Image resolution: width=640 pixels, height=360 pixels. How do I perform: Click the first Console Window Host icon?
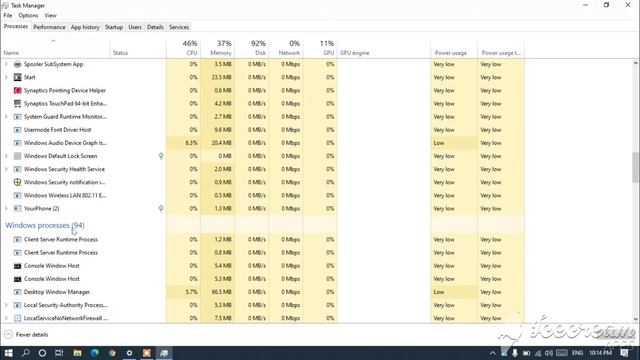click(17, 266)
